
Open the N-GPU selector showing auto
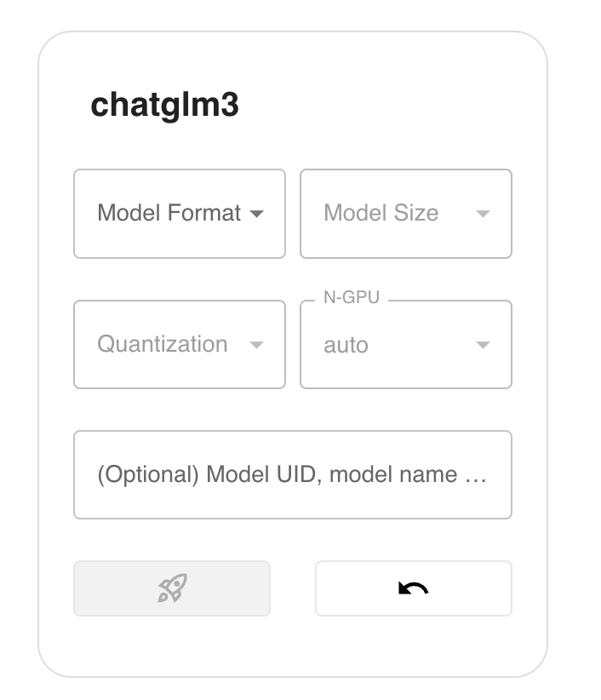(x=406, y=344)
